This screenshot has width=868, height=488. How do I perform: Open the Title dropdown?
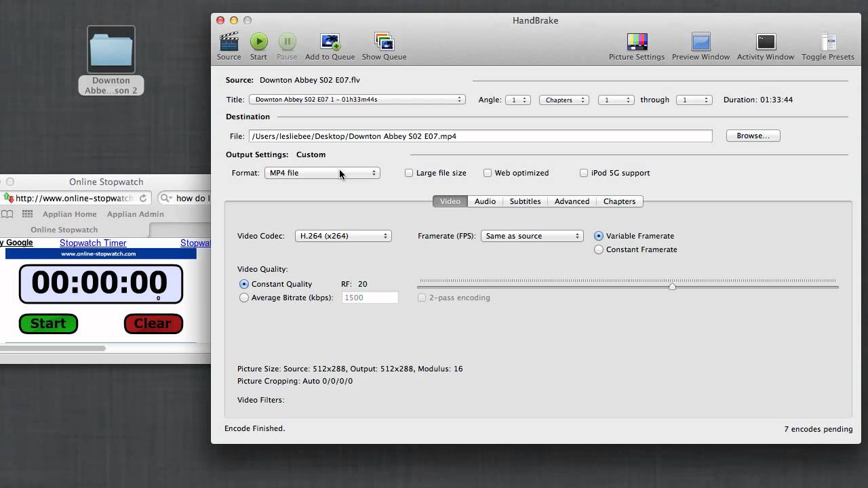coord(357,100)
